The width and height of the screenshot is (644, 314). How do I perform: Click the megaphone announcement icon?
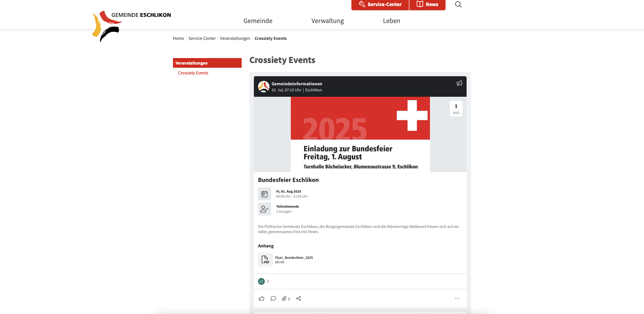(x=459, y=83)
